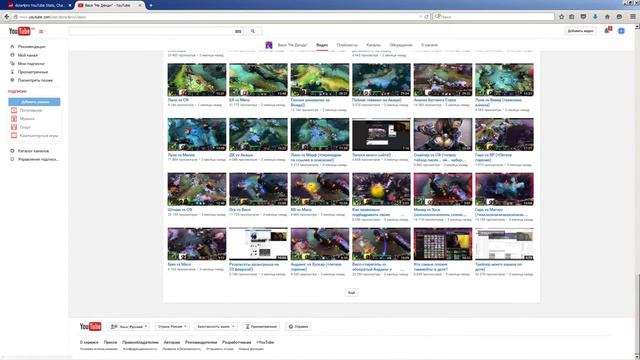Click the Добавить видео upload button
This screenshot has width=640, height=360.
(580, 31)
